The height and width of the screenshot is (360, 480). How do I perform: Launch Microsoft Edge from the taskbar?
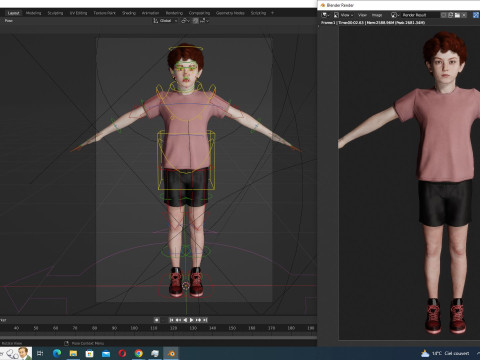(x=57, y=353)
